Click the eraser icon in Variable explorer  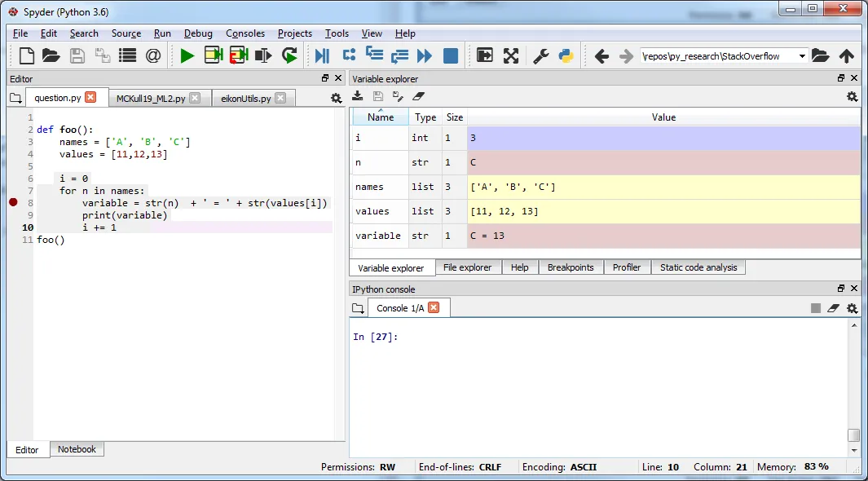(419, 96)
